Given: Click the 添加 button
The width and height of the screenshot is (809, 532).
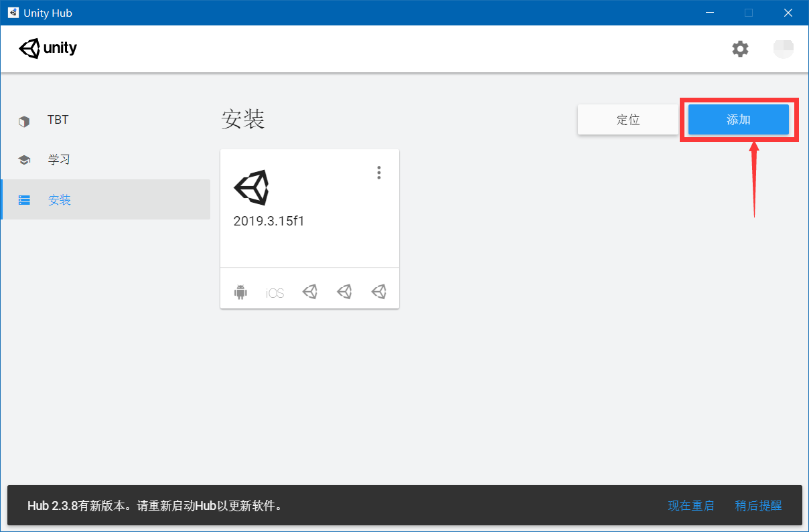Looking at the screenshot, I should click(x=739, y=120).
